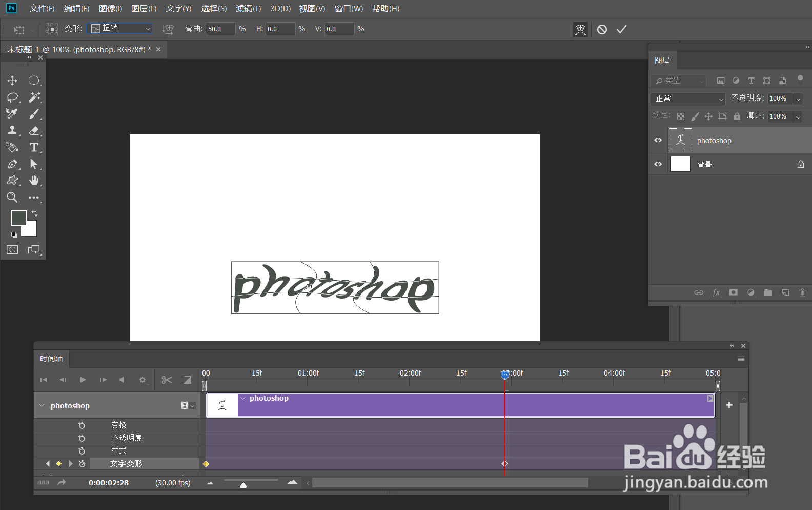Viewport: 812px width, 510px height.
Task: Select the Eraser tool
Action: click(34, 131)
